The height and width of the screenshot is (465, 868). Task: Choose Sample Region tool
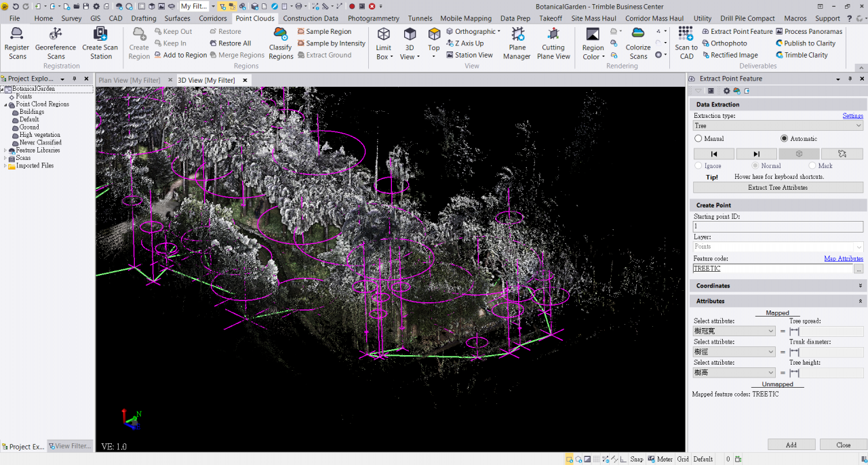[324, 32]
